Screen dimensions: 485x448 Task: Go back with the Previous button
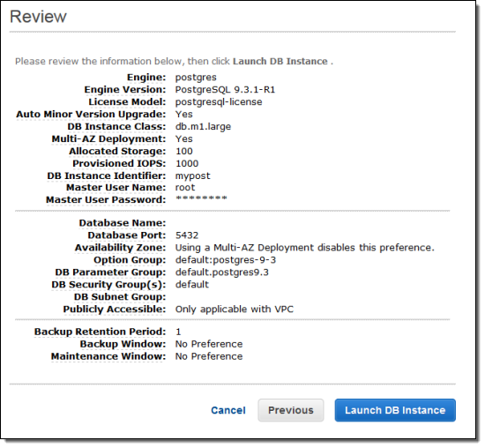(x=291, y=410)
